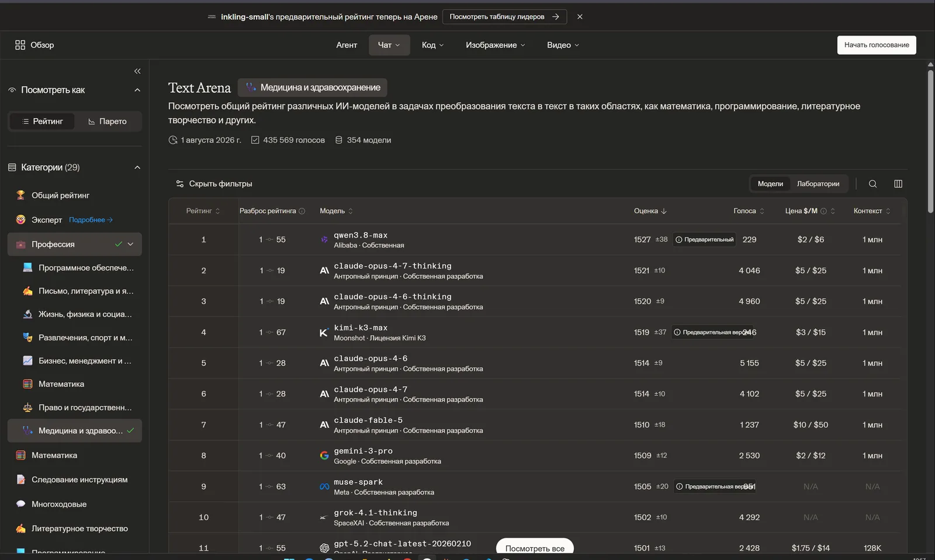Click the muse-spark model name
Image resolution: width=935 pixels, height=560 pixels.
[x=358, y=482]
